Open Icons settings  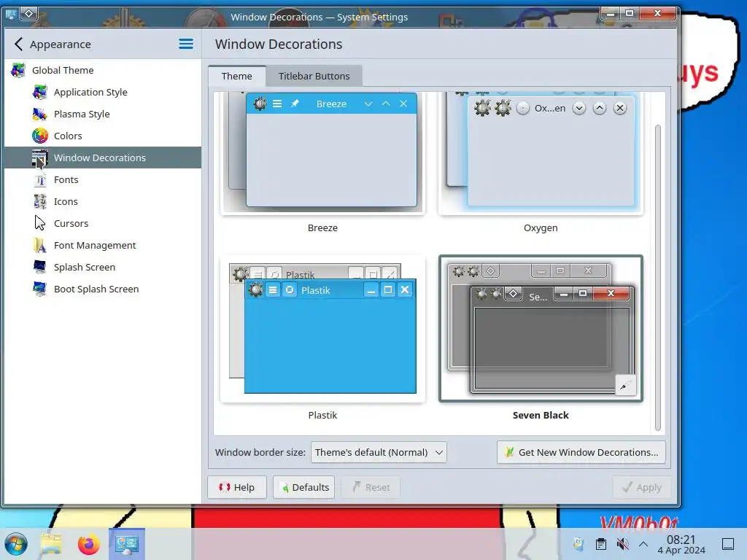102,201
